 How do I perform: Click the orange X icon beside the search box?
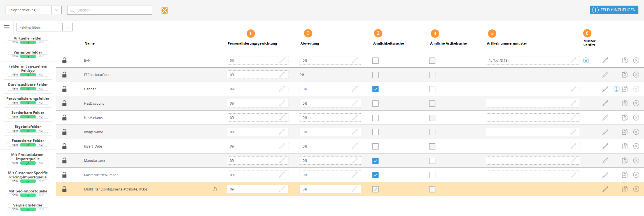coord(165,10)
